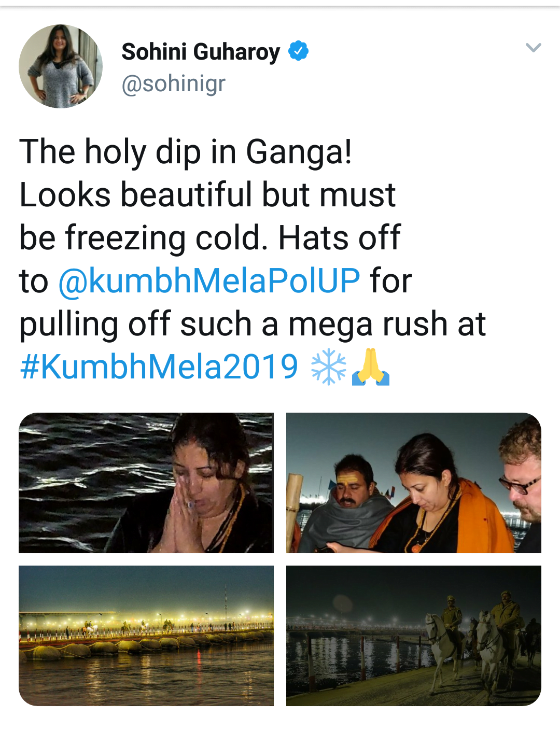Expand the tweet options chevron

click(x=533, y=48)
